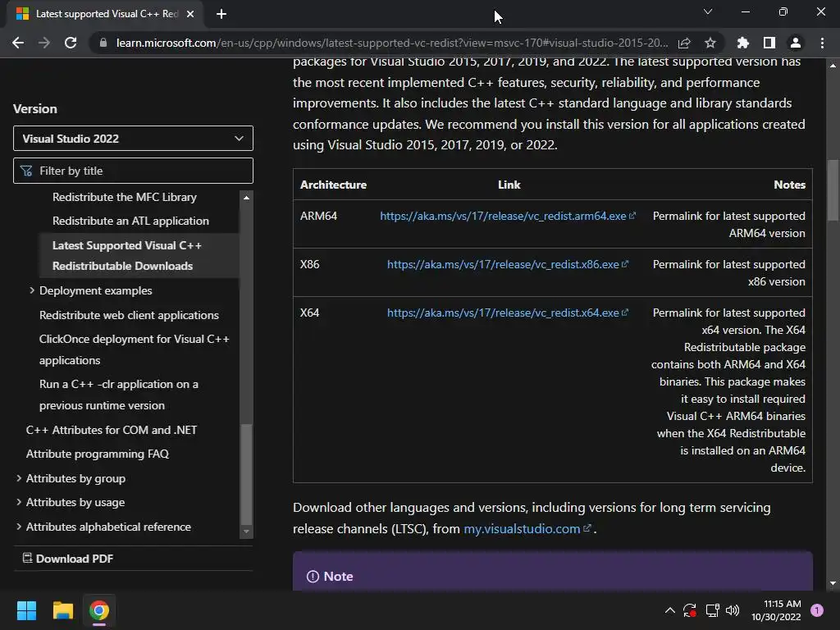The width and height of the screenshot is (840, 630).
Task: Open C++ Attributes for COM and .NET
Action: tap(112, 430)
